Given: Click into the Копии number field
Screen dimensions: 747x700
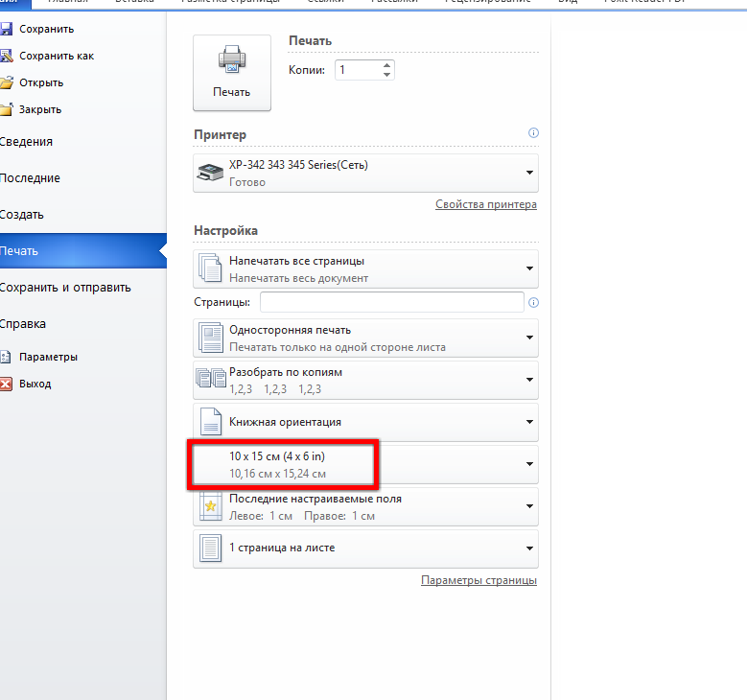Looking at the screenshot, I should [358, 70].
